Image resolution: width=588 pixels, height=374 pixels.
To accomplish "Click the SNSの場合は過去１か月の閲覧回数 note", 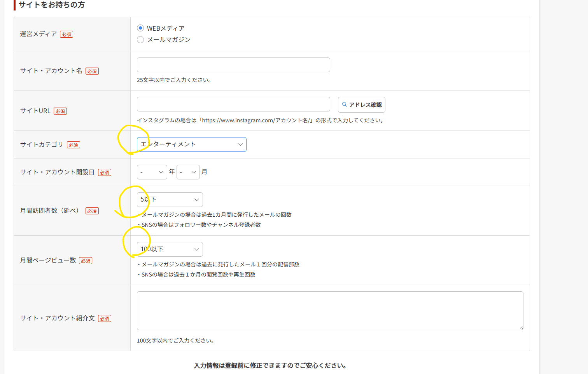I will [196, 275].
